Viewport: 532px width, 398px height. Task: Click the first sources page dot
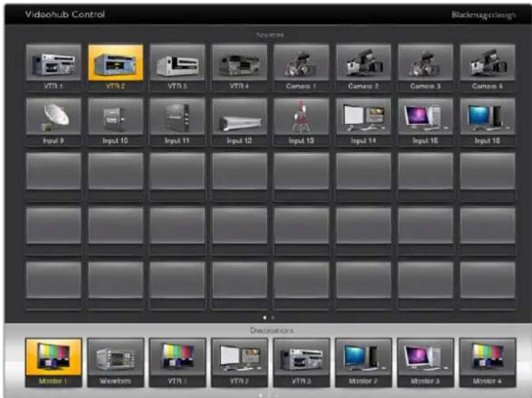(265, 317)
